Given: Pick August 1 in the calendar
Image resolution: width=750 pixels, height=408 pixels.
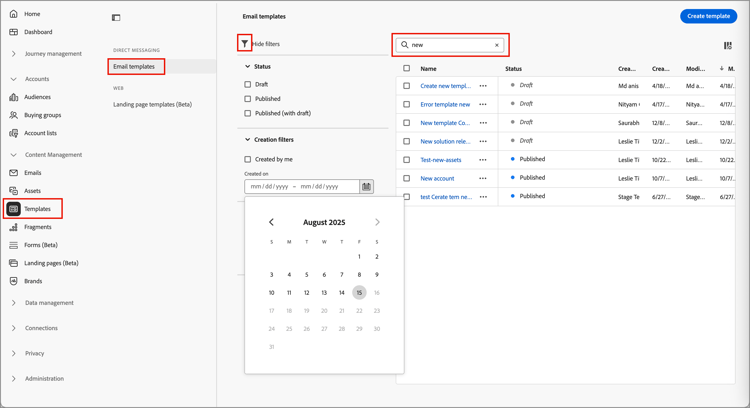Looking at the screenshot, I should click(x=359, y=257).
